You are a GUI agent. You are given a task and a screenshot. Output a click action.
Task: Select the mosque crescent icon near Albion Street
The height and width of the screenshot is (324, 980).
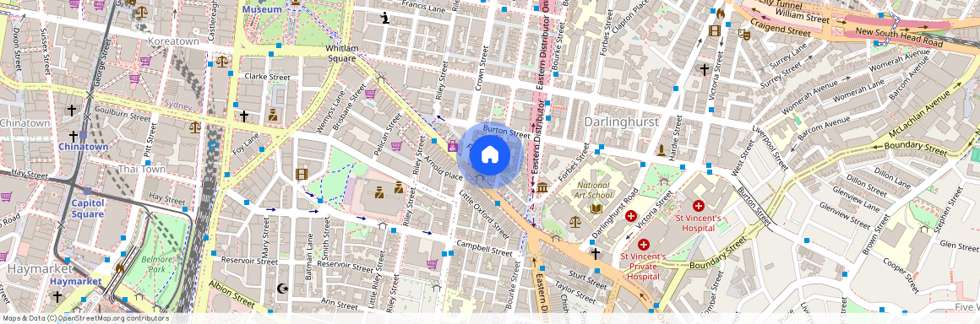point(282,289)
